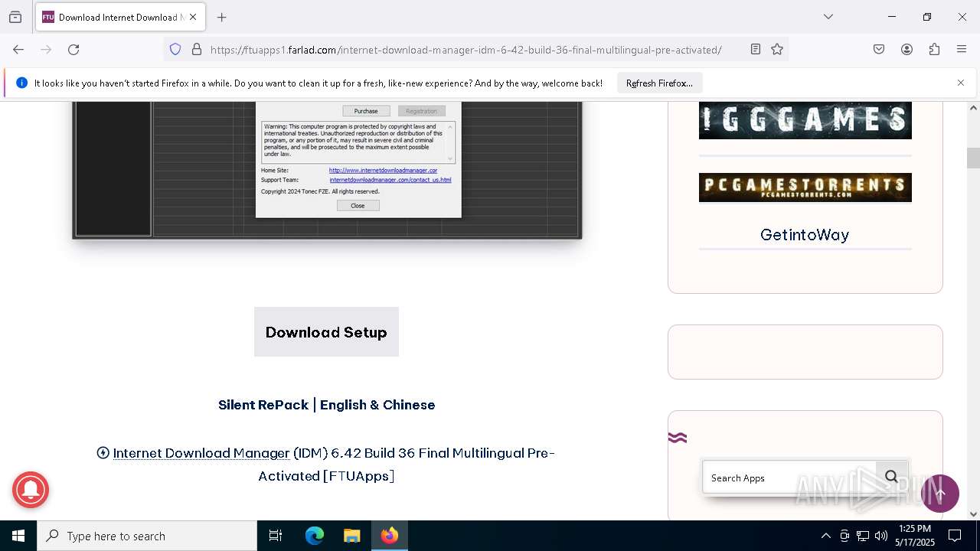Reload the current page
Viewport: 980px width, 551px height.
click(x=73, y=50)
